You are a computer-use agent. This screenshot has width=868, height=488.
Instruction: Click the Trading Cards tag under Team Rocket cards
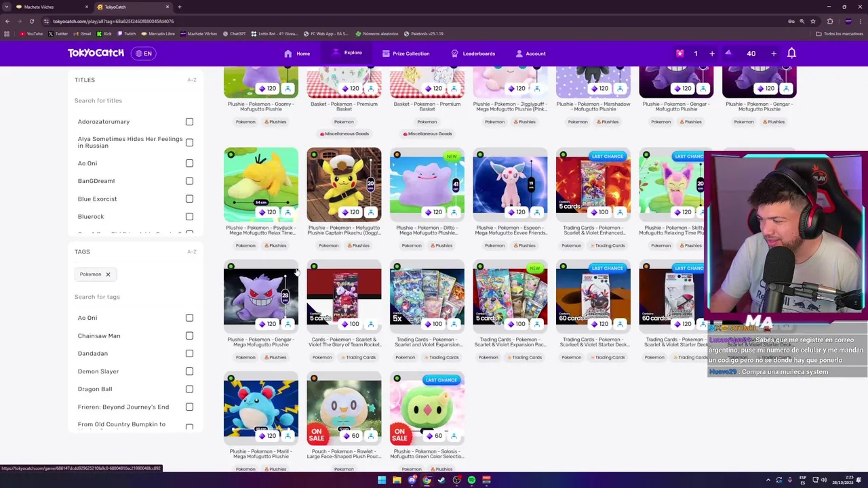pyautogui.click(x=358, y=357)
